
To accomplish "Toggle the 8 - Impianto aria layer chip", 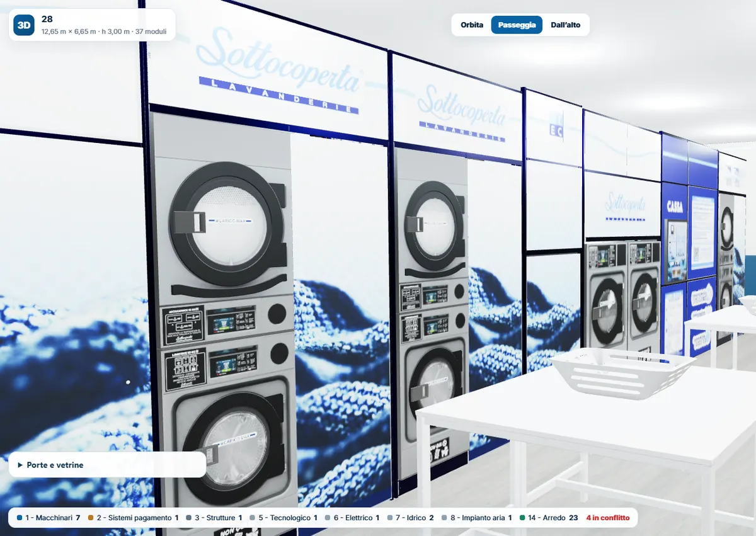I will point(476,518).
